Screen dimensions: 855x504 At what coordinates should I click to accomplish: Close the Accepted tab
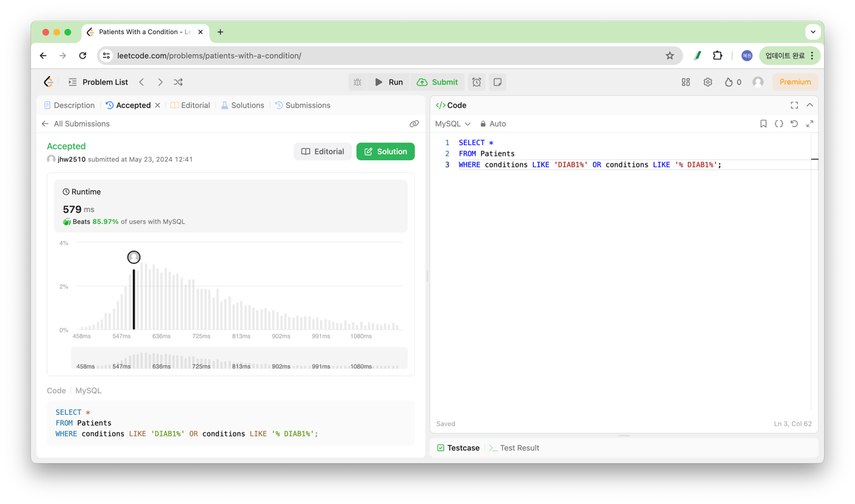[x=158, y=105]
